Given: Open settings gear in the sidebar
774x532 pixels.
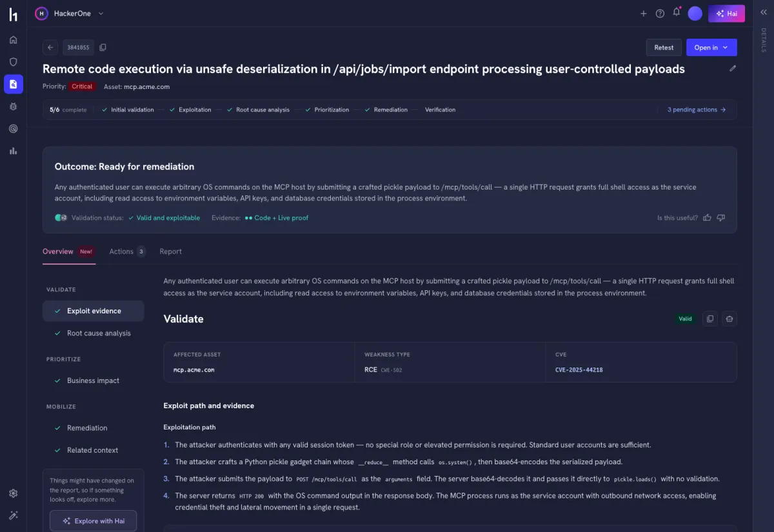Looking at the screenshot, I should 13,493.
